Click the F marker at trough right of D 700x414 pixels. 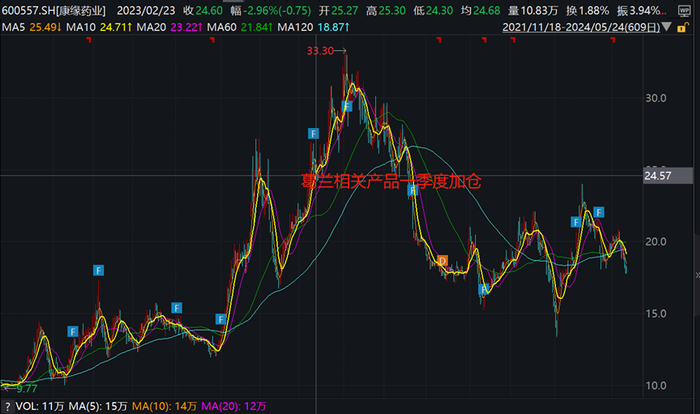point(483,289)
